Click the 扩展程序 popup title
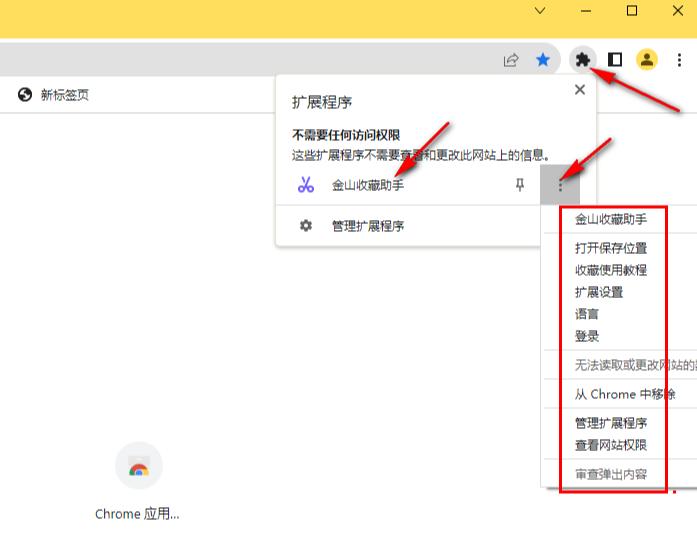This screenshot has height=535, width=697. 322,103
